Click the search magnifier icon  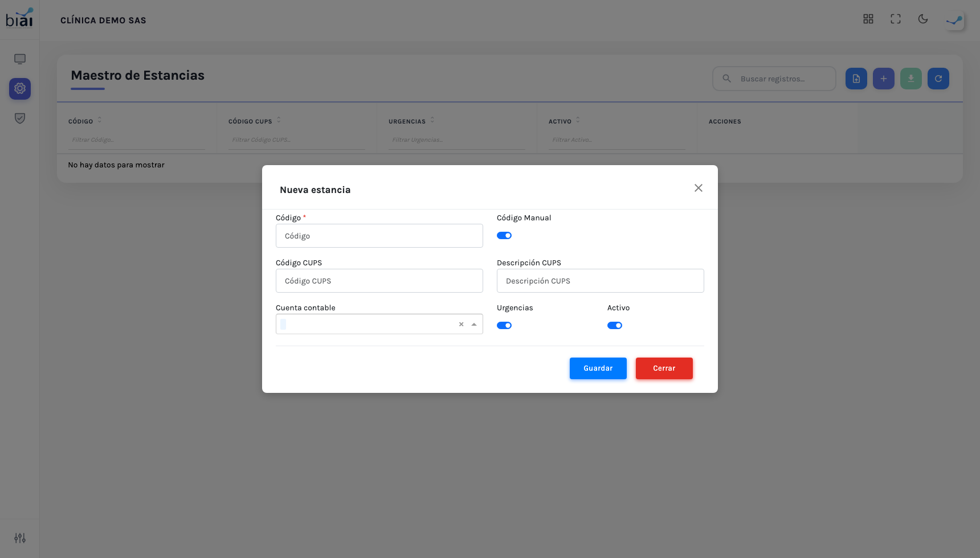726,79
